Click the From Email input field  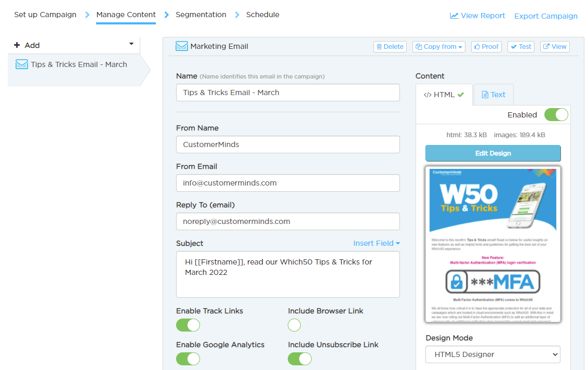click(x=288, y=183)
